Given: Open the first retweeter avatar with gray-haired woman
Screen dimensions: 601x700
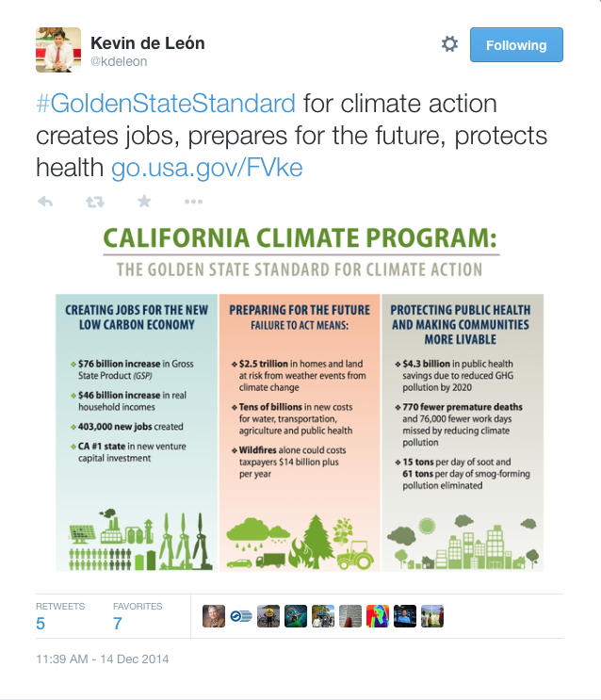Looking at the screenshot, I should (x=214, y=616).
